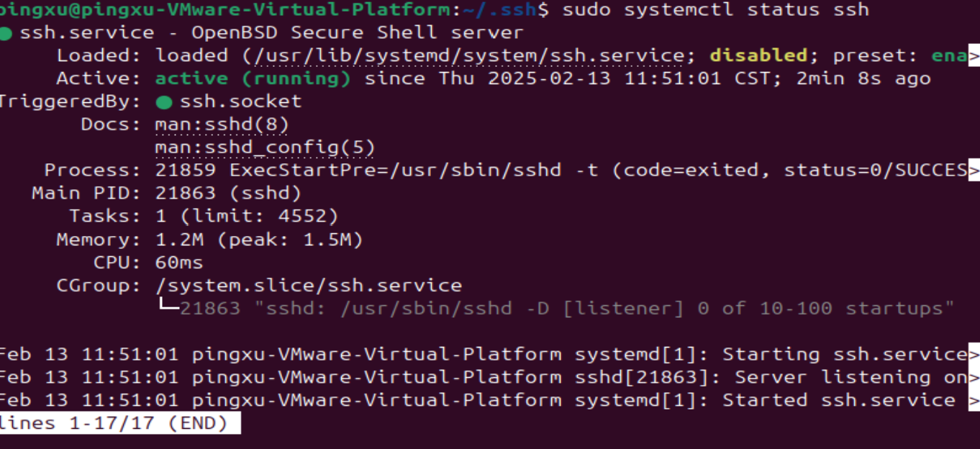The width and height of the screenshot is (980, 449).
Task: Click the truncation arrow on the Process line
Action: click(x=974, y=171)
